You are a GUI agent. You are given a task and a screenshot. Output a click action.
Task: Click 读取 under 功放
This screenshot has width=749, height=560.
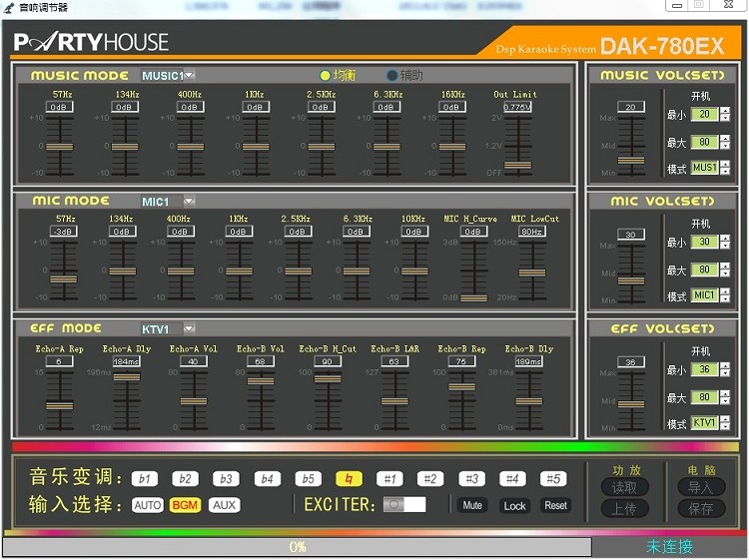pos(624,487)
